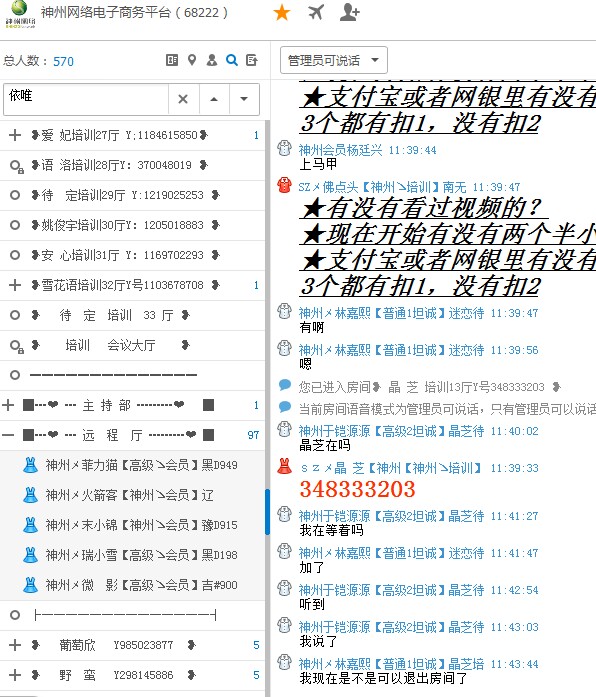Collapse the 远程厅 channel group
Viewport: 596px width, 697px height.
(x=8, y=435)
